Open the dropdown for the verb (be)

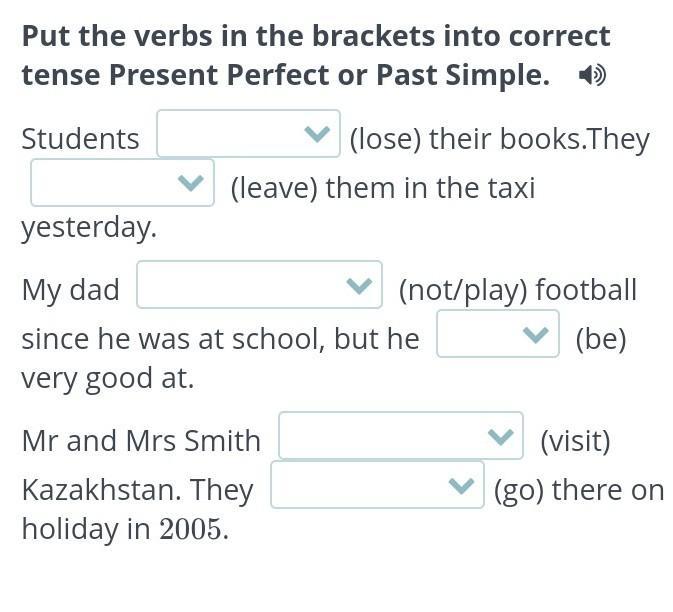pos(497,334)
